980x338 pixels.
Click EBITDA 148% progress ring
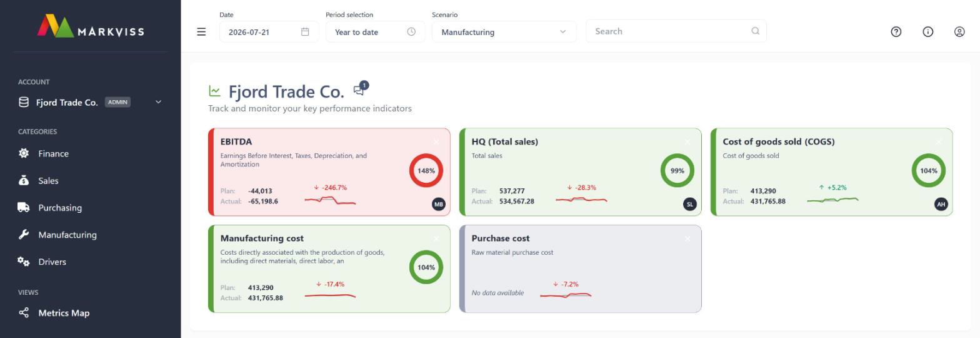pos(426,170)
